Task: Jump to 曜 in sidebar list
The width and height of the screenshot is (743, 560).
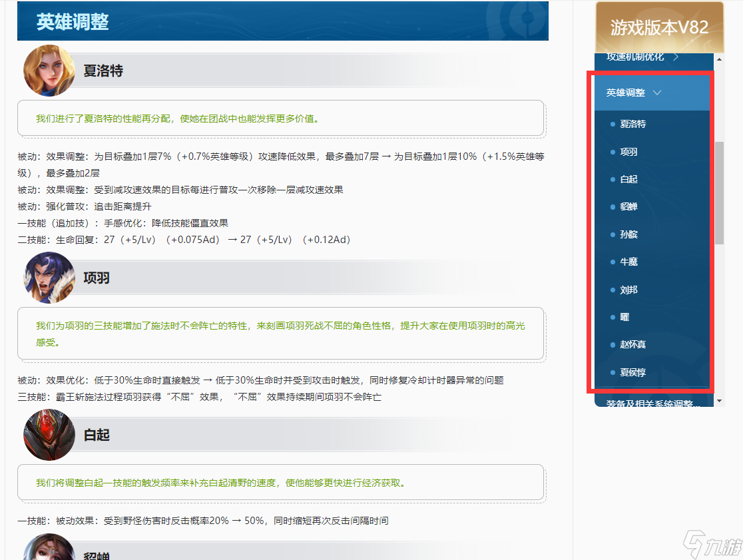Action: coord(624,317)
